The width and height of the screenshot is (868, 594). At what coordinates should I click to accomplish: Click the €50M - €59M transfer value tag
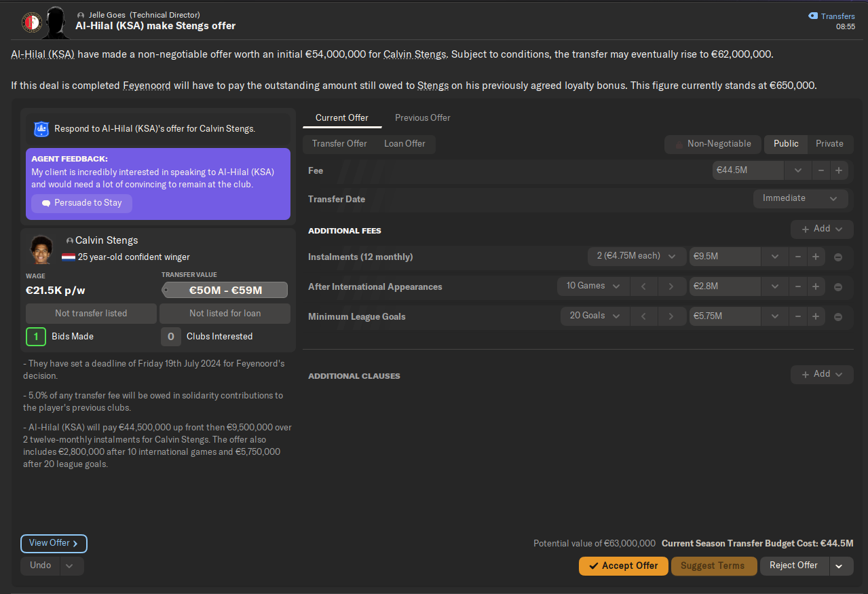(225, 291)
